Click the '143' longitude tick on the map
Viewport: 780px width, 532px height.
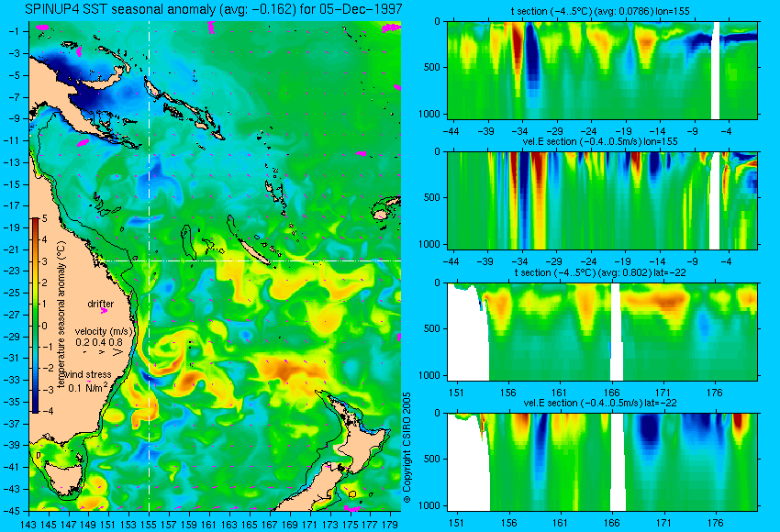(28, 524)
